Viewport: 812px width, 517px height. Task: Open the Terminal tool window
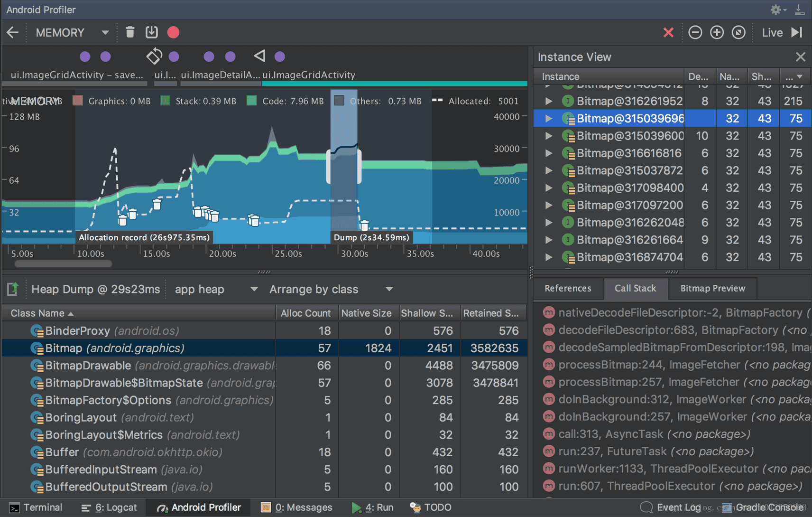click(x=36, y=508)
